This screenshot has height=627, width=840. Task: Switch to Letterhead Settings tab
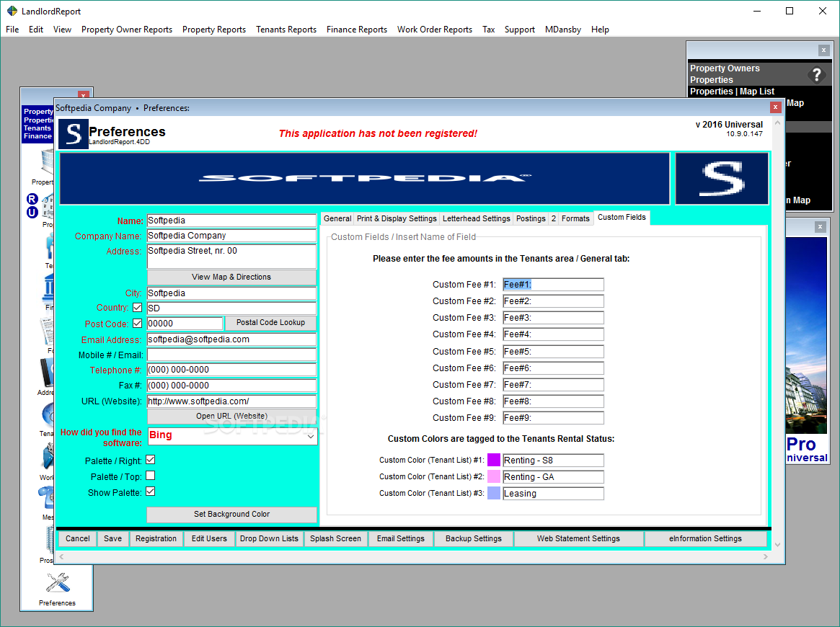(477, 218)
